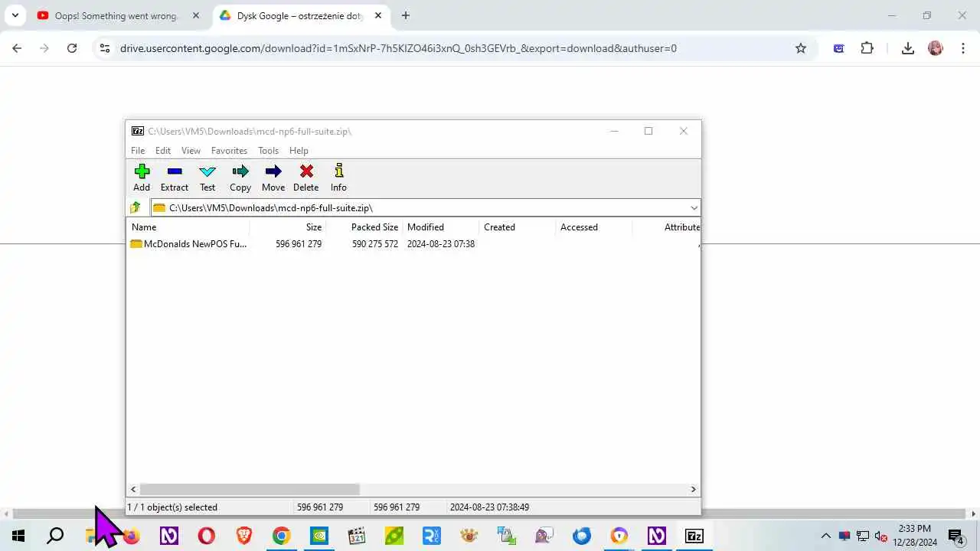Go up one folder level in 7-Zip
Image resolution: width=980 pixels, height=551 pixels.
(136, 207)
